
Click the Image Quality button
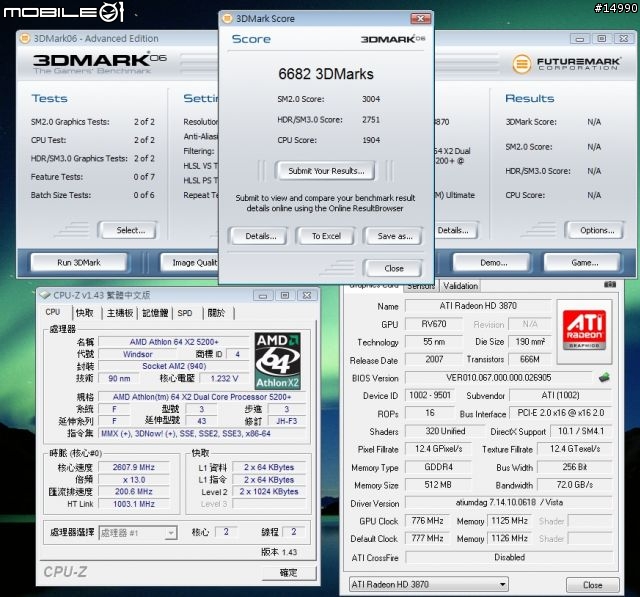coord(190,262)
